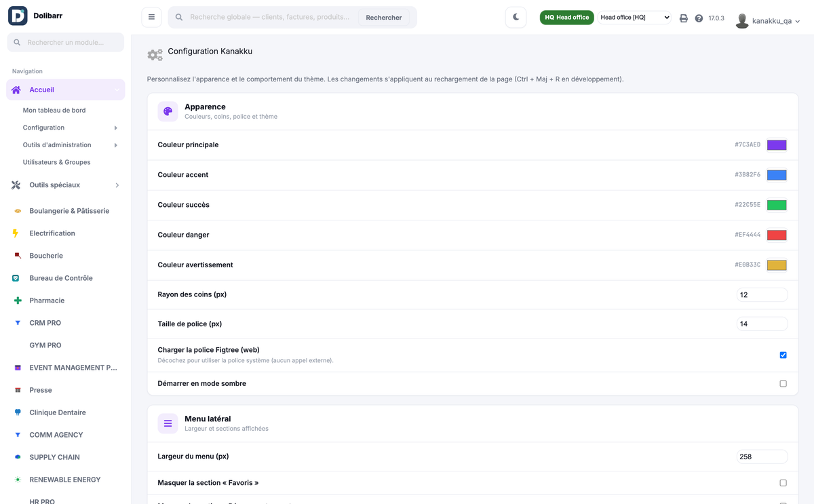Viewport: 814px width, 504px height.
Task: Open the Boucherie module entry
Action: (x=46, y=256)
